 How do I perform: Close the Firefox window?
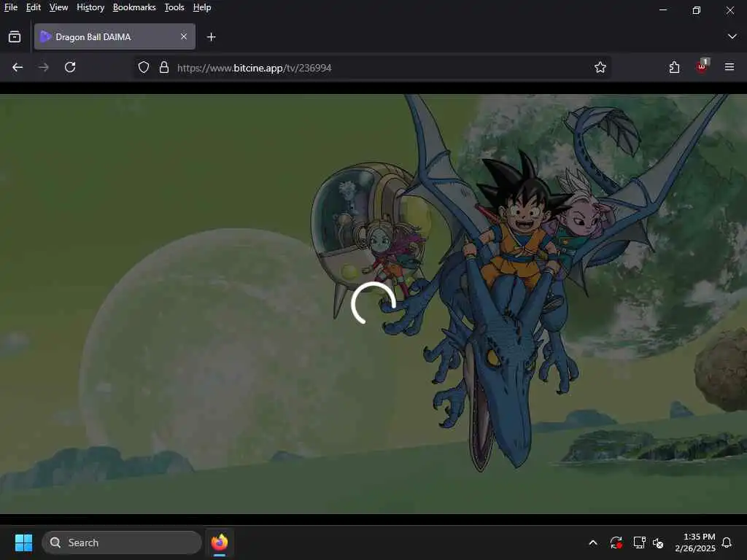[x=729, y=9]
